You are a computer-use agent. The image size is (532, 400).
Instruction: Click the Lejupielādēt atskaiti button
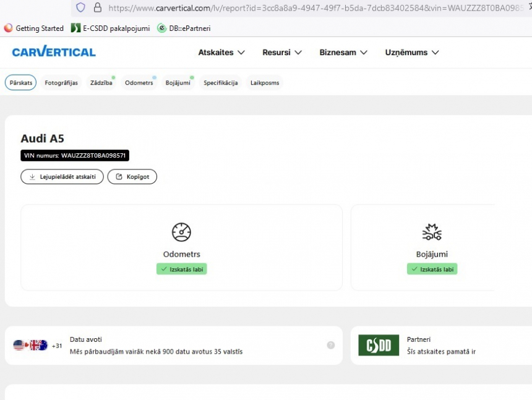(x=62, y=177)
